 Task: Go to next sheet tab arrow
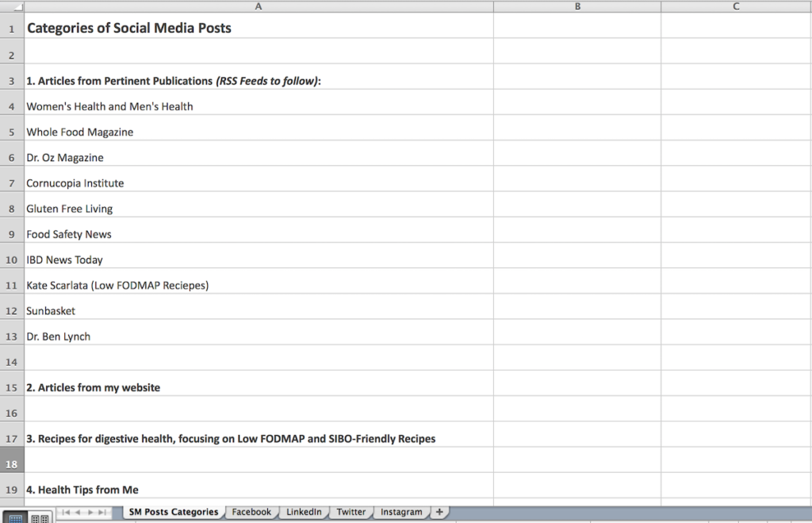90,512
